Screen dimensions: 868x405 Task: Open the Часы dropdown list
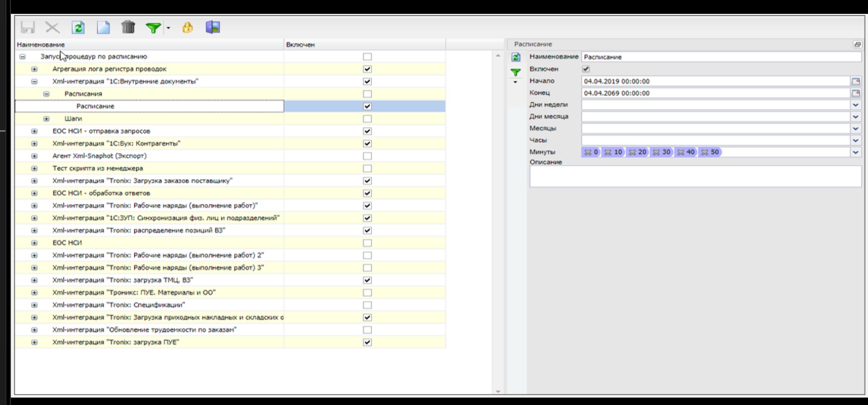point(856,141)
